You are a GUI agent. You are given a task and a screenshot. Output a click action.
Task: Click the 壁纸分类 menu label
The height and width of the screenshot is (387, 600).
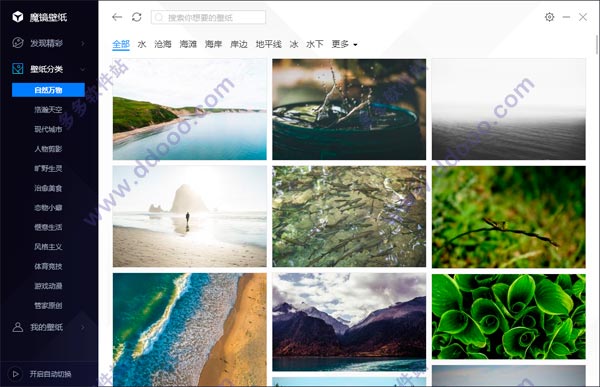(x=47, y=69)
